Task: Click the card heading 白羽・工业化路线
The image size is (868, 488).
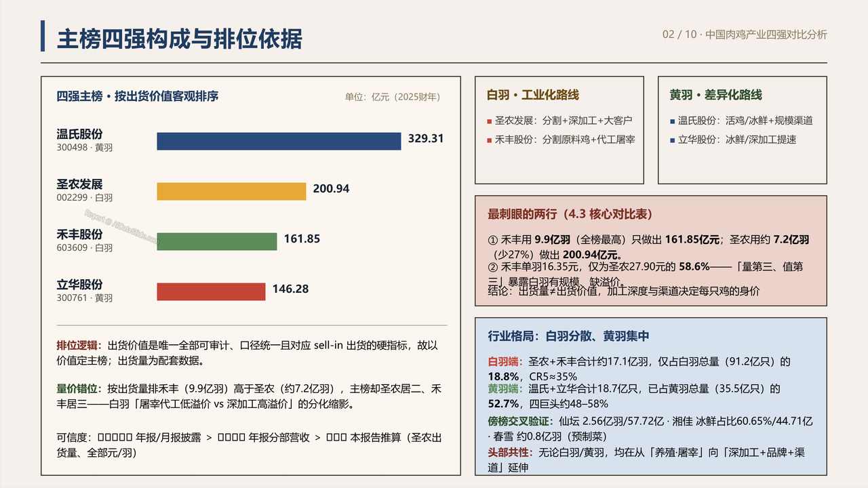Action: (x=533, y=95)
